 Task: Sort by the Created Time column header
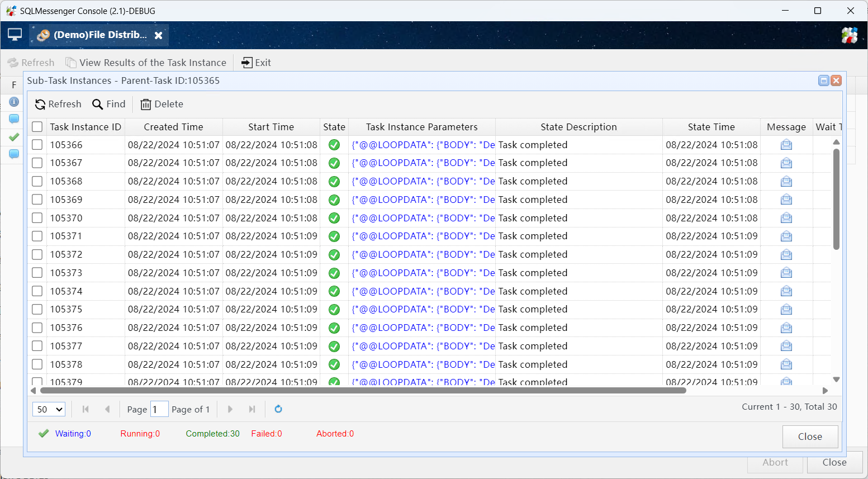(x=174, y=127)
